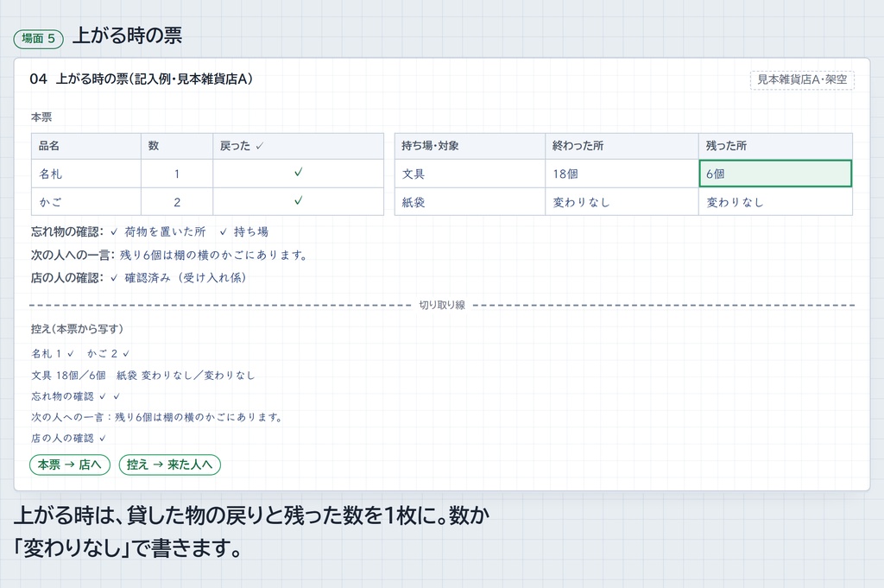This screenshot has height=588, width=884.
Task: Click 忘れ物の確認 ✓ ✓ in 控え
Action: (76, 396)
